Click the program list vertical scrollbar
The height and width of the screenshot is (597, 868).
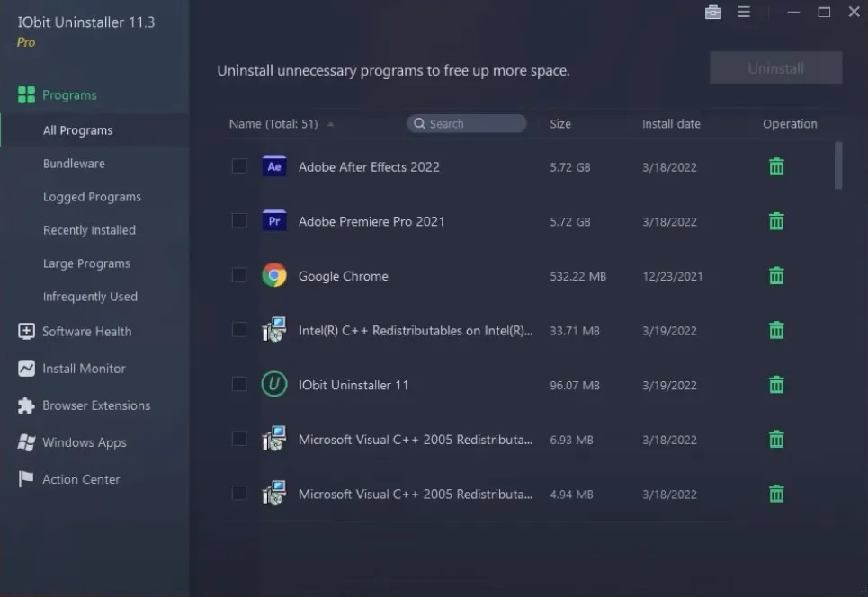[x=838, y=165]
